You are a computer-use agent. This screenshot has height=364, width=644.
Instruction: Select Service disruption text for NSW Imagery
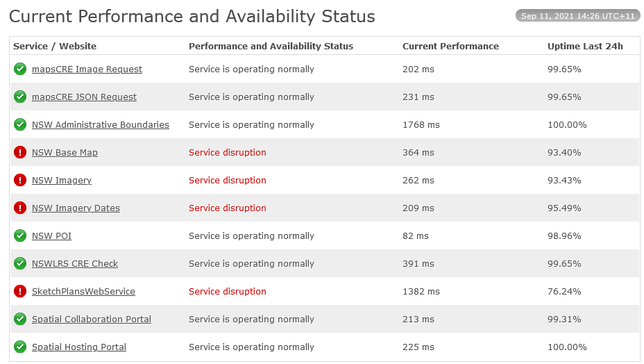click(x=228, y=180)
